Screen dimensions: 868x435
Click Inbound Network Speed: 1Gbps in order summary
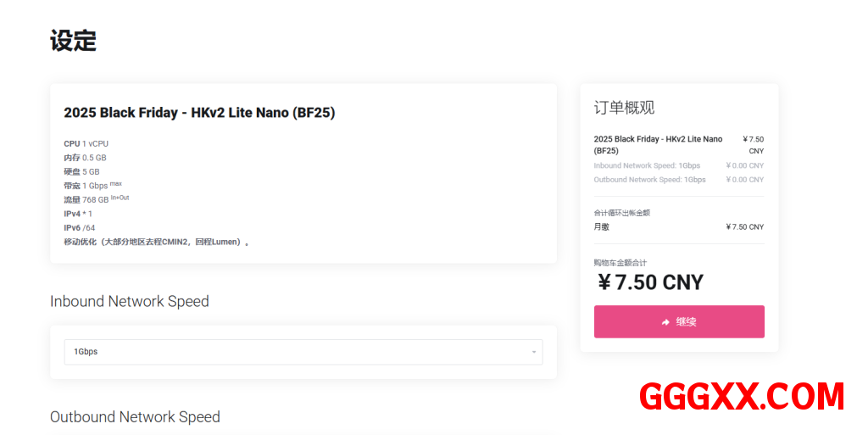(x=647, y=166)
